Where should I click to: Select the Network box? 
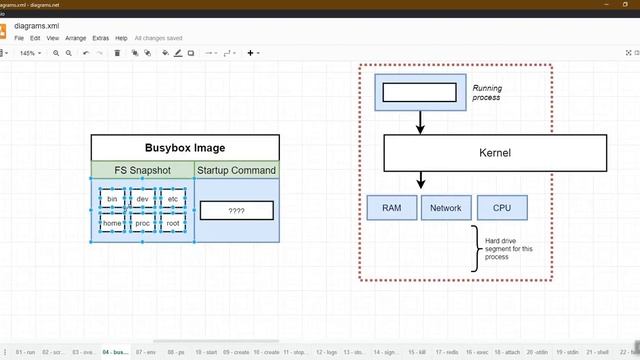(446, 208)
